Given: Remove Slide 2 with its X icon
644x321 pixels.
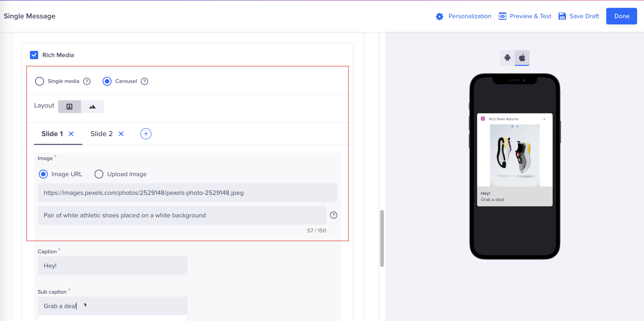Looking at the screenshot, I should (x=121, y=134).
